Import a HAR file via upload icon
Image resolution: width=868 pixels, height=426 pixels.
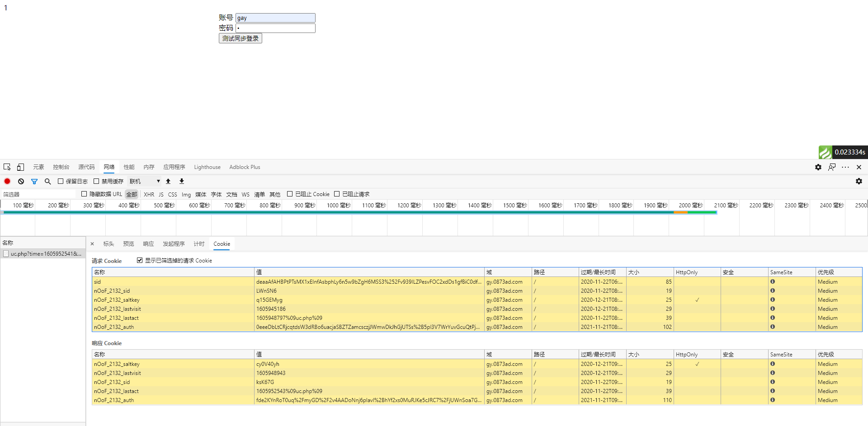click(x=168, y=181)
